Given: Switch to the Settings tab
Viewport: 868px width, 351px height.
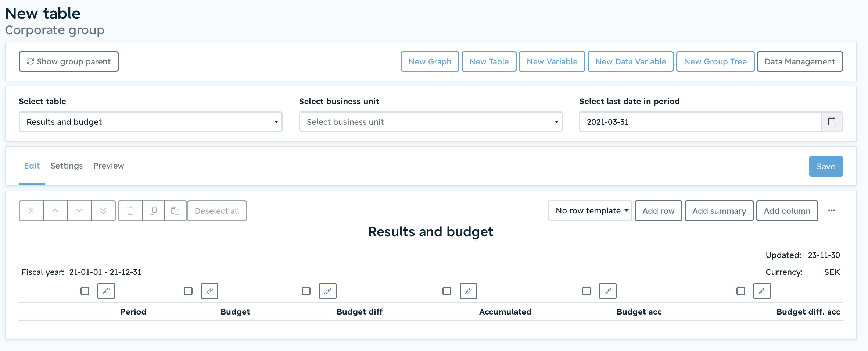Looking at the screenshot, I should coord(67,166).
